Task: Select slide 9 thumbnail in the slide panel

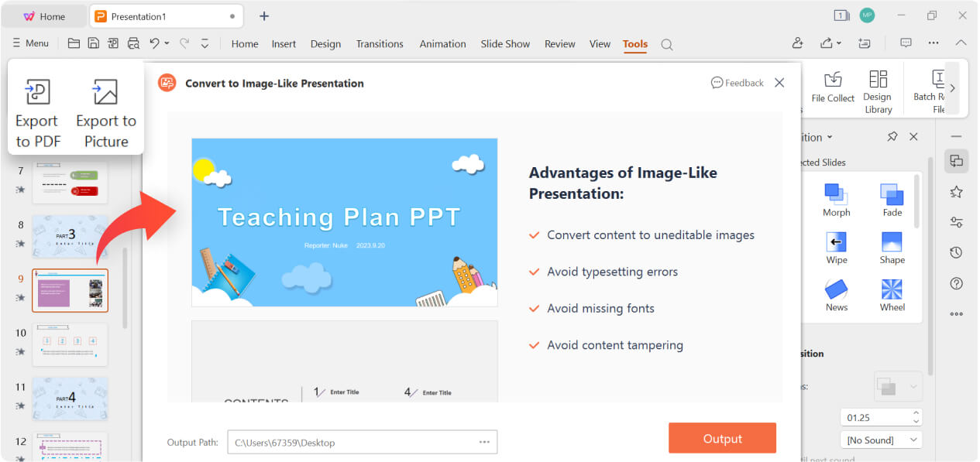Action: tap(70, 290)
